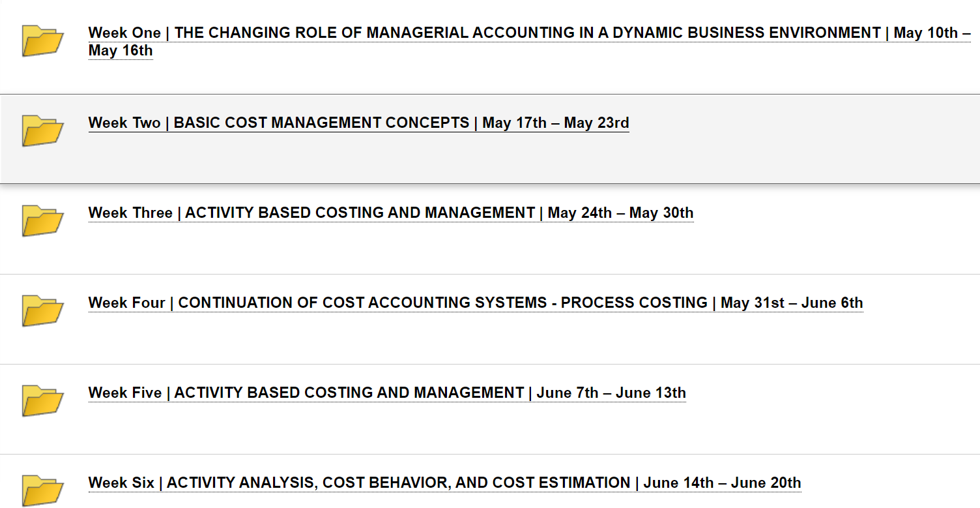
Task: Click the "May 31st – June 6th" date text
Action: coord(792,303)
